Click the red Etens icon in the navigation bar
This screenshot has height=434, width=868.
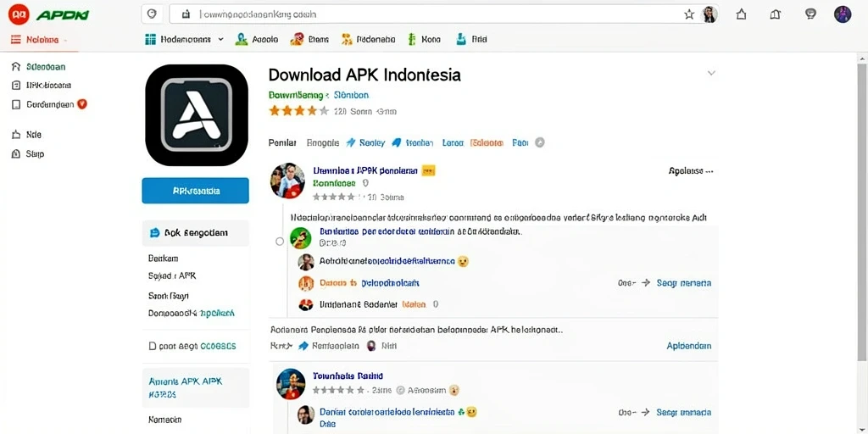click(x=298, y=39)
